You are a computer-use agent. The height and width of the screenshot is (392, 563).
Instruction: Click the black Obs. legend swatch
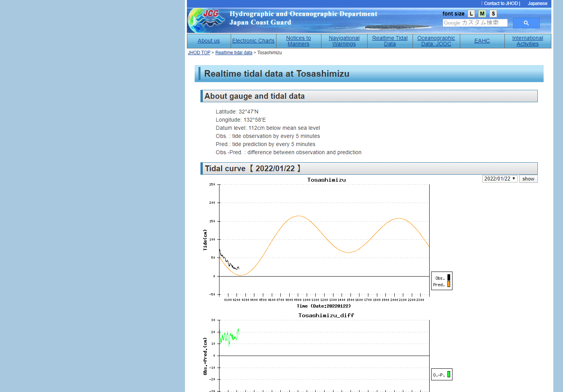coord(449,277)
